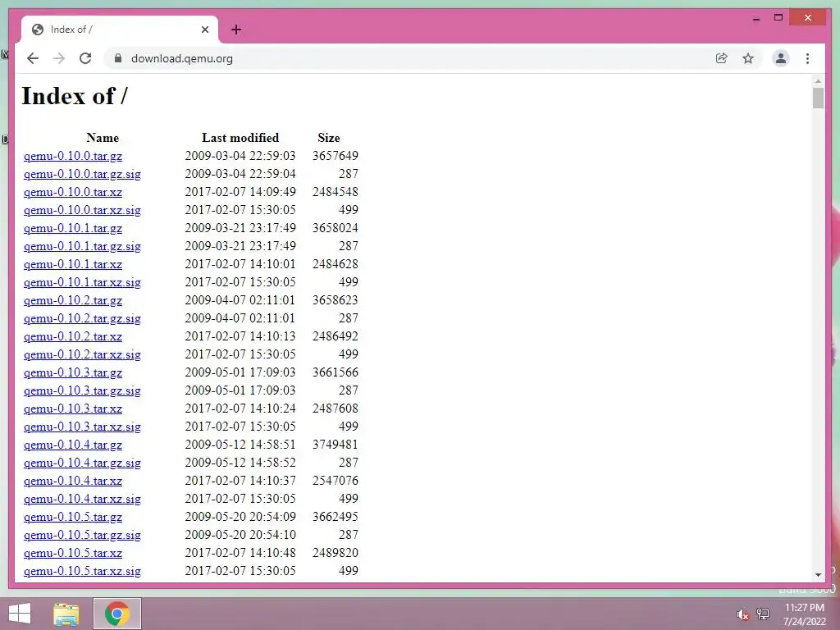
Task: Download qemu-0.10.1.tar.xz
Action: tap(73, 264)
